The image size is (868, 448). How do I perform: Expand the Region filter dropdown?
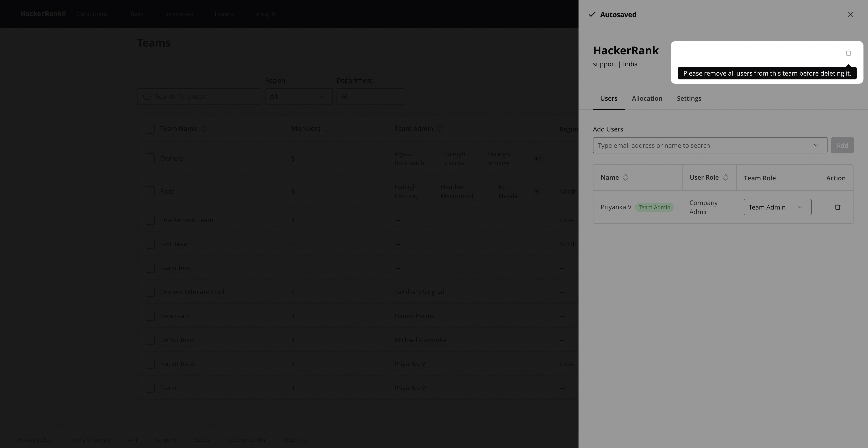pos(299,97)
